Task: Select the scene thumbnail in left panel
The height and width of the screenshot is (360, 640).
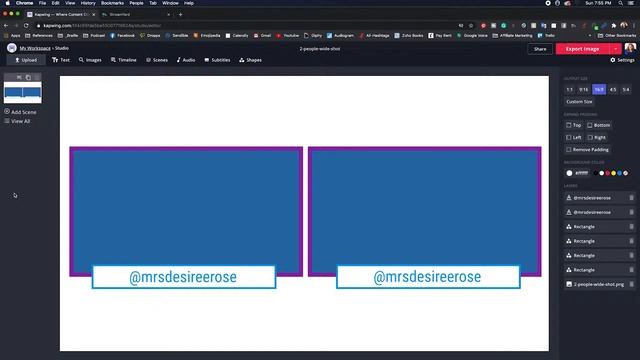Action: (23, 93)
